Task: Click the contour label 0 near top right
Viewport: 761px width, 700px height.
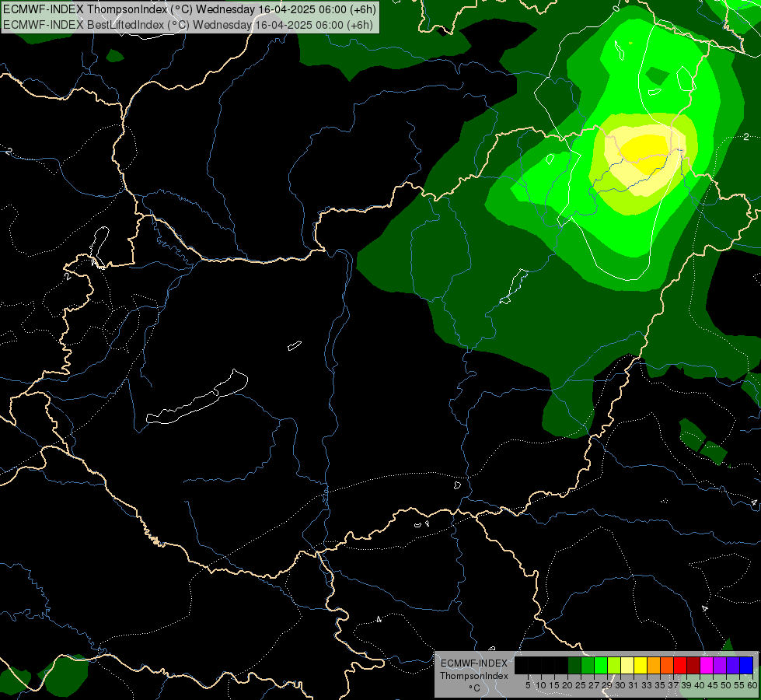Action: coord(616,9)
